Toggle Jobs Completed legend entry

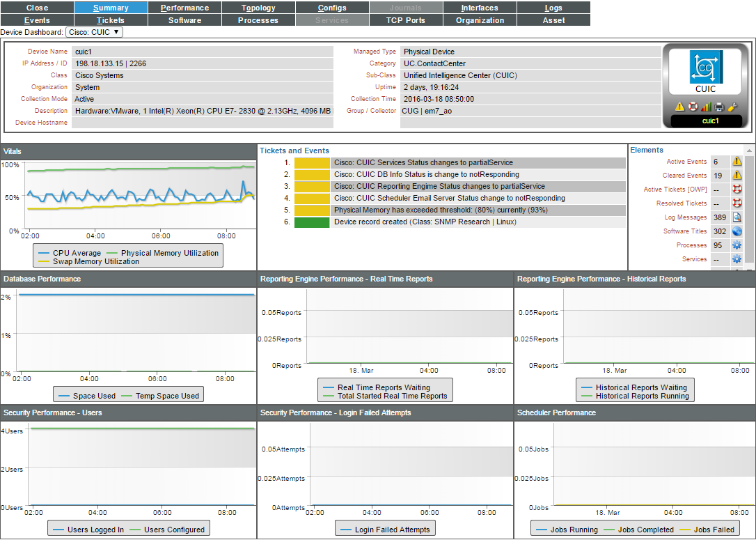639,530
